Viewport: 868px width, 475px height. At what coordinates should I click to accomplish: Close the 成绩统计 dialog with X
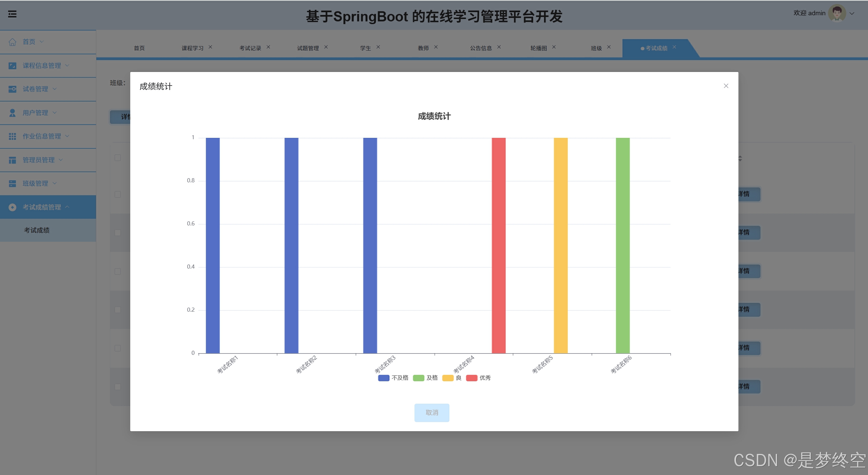pyautogui.click(x=726, y=86)
